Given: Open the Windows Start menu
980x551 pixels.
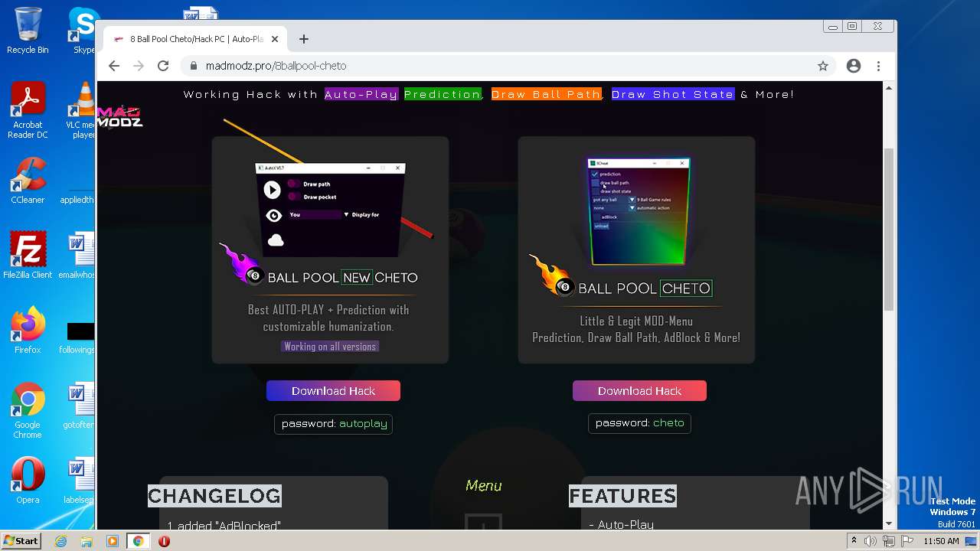Looking at the screenshot, I should pyautogui.click(x=21, y=540).
